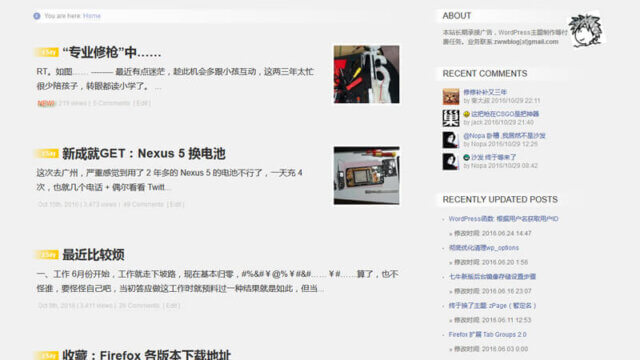
Task: Click the yellow badge beside 最近比较烦 title
Action: tap(47, 255)
